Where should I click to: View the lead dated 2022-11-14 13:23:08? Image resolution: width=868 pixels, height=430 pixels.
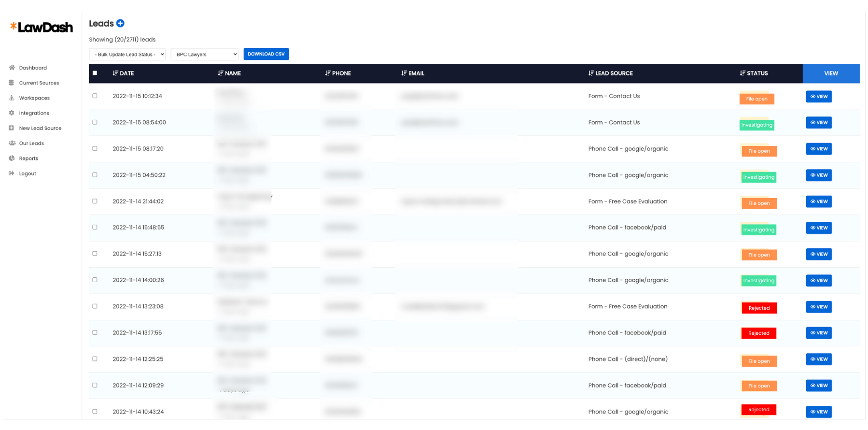819,307
